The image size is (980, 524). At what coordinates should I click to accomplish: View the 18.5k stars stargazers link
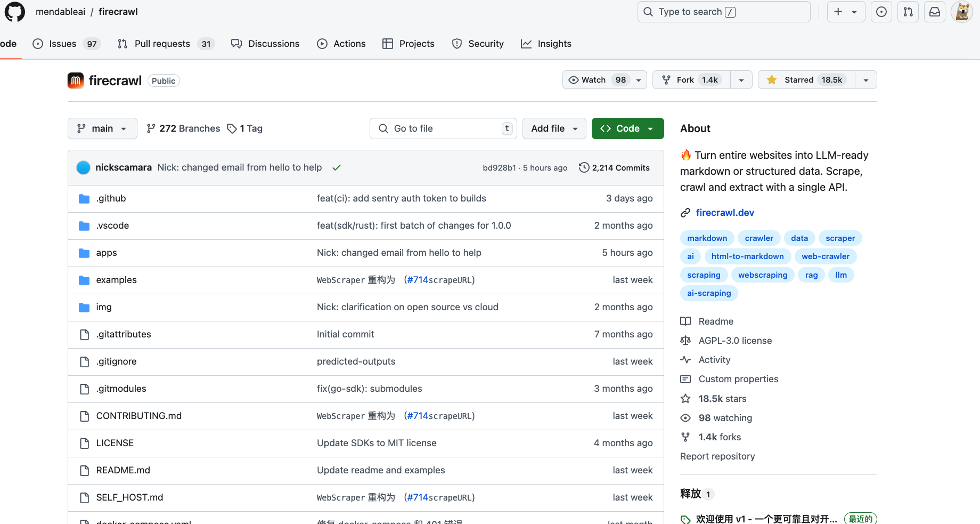722,399
